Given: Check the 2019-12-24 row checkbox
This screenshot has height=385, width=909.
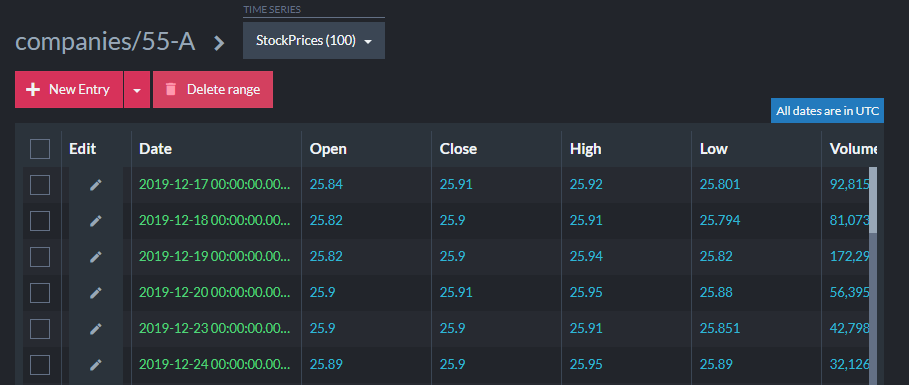Looking at the screenshot, I should coord(40,365).
